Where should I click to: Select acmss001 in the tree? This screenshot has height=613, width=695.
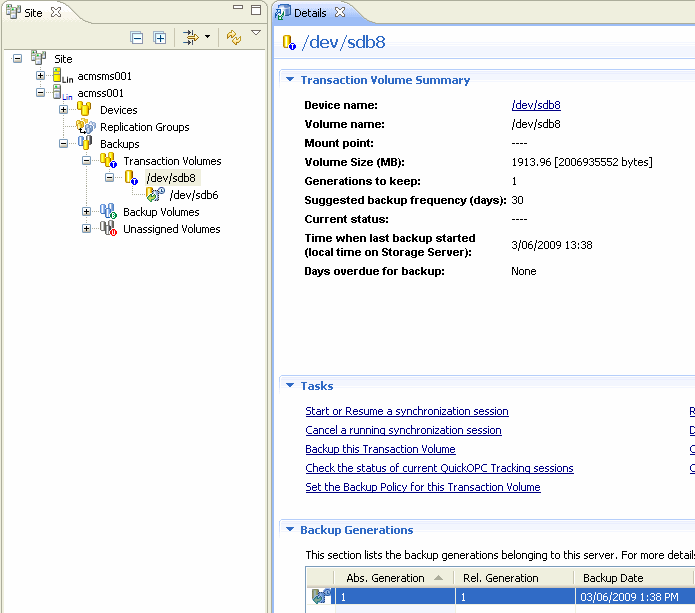coord(101,93)
